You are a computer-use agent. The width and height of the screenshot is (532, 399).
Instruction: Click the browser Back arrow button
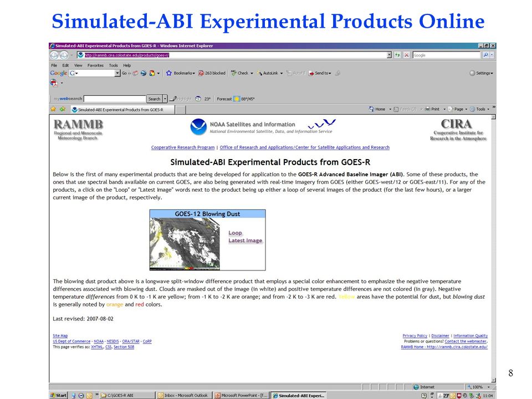pyautogui.click(x=54, y=55)
